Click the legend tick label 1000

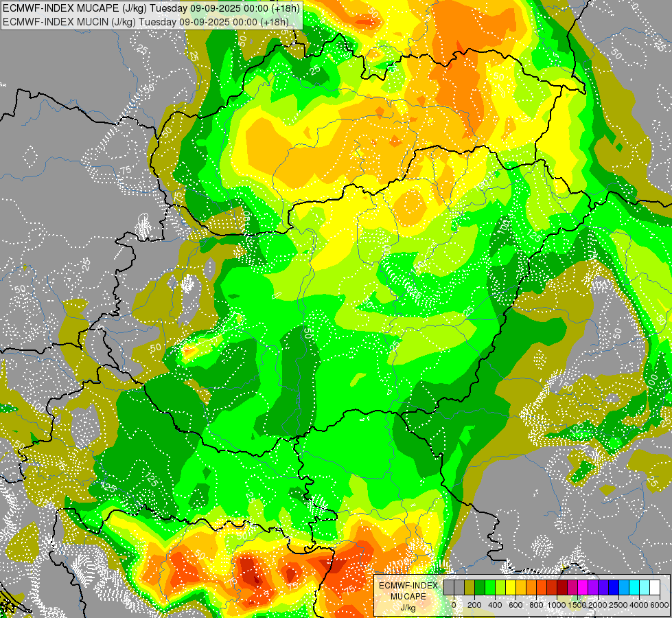click(557, 605)
